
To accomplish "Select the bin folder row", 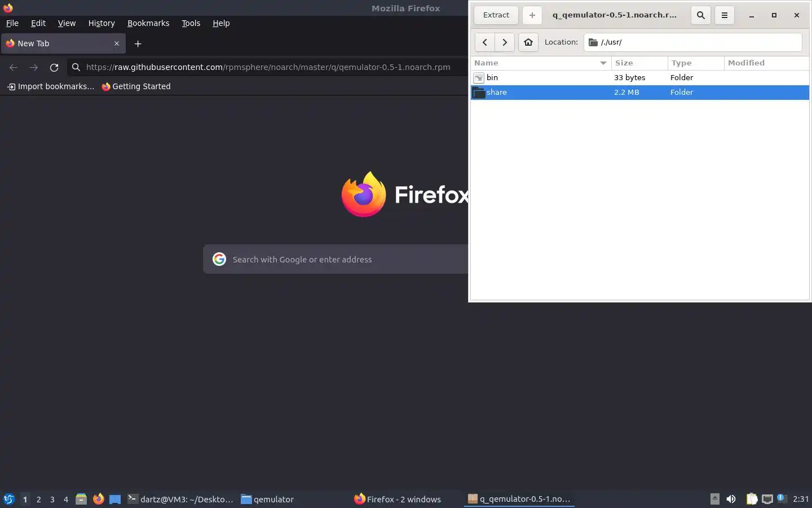I will 640,78.
